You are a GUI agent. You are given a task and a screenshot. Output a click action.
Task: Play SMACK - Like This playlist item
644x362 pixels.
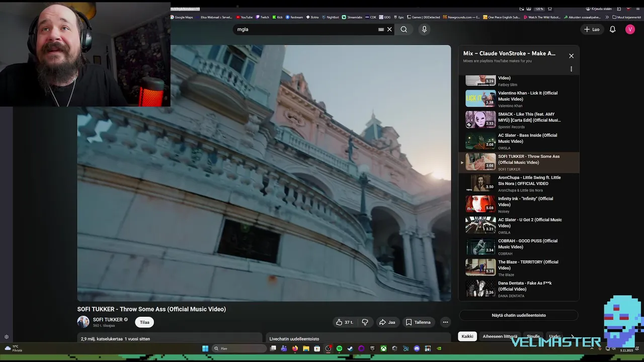pyautogui.click(x=519, y=120)
